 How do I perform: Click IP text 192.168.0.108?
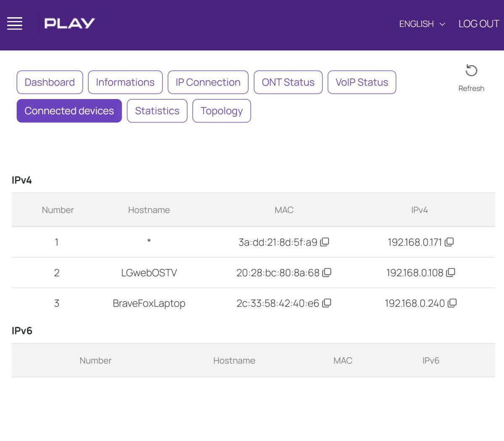(415, 273)
